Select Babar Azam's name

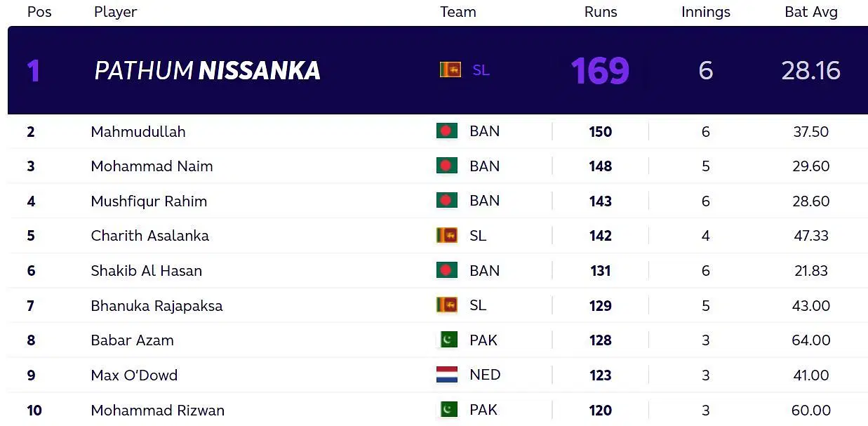click(132, 340)
